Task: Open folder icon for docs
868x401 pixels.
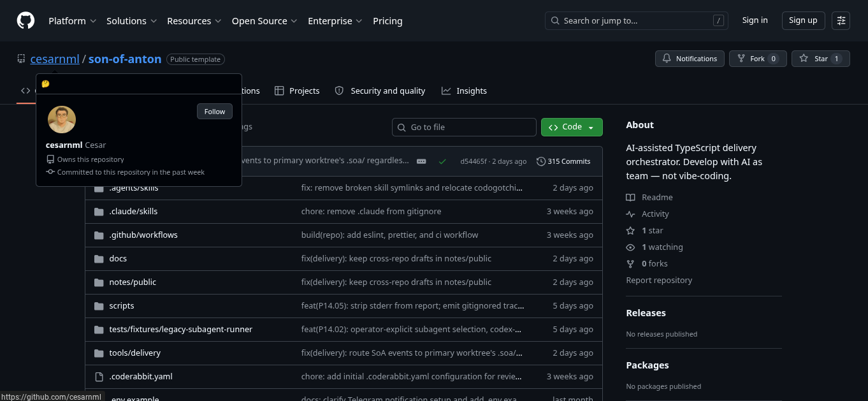Action: pos(99,258)
